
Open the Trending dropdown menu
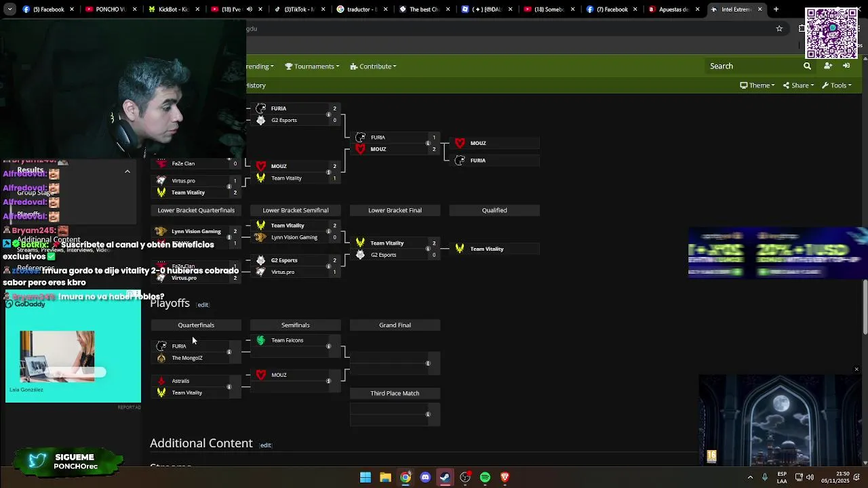260,66
